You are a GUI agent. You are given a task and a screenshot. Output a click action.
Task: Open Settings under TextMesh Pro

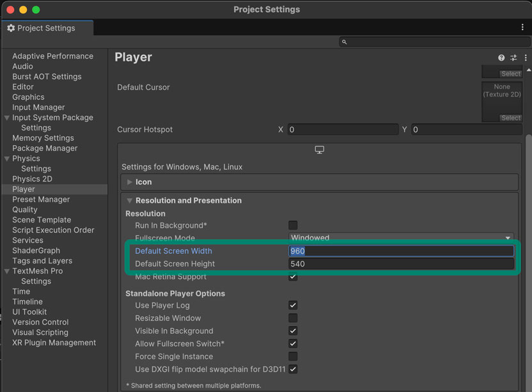click(36, 281)
